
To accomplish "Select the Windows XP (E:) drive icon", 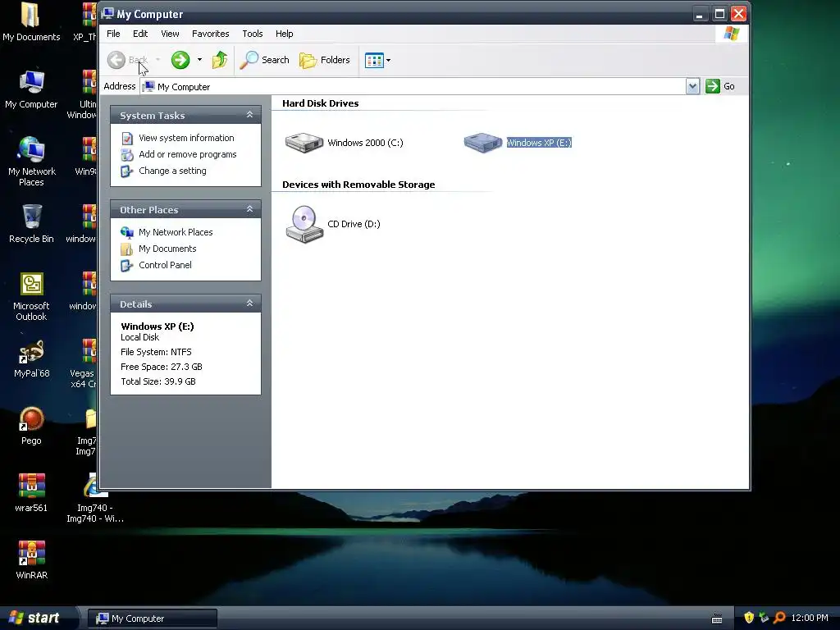I will (x=482, y=143).
